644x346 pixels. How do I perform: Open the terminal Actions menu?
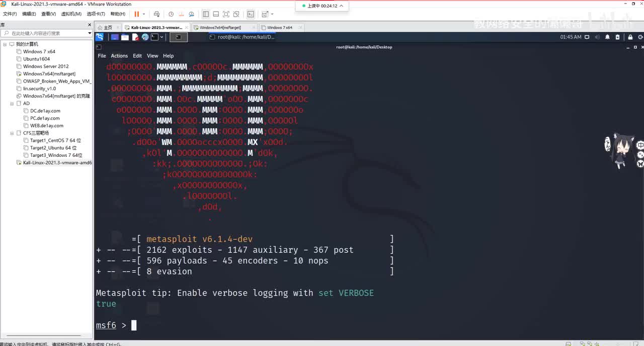(x=119, y=56)
